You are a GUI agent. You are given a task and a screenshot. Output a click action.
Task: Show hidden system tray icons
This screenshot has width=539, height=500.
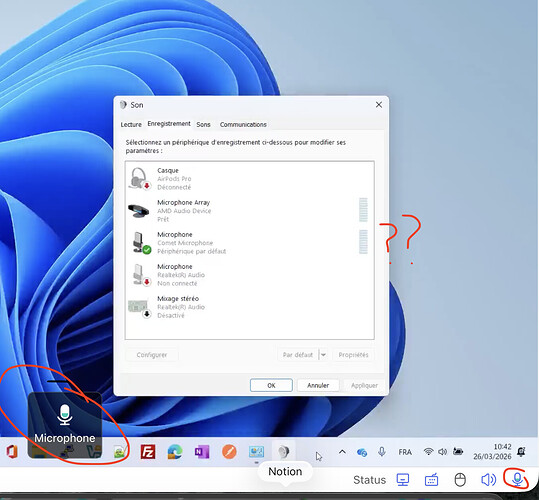click(x=342, y=452)
